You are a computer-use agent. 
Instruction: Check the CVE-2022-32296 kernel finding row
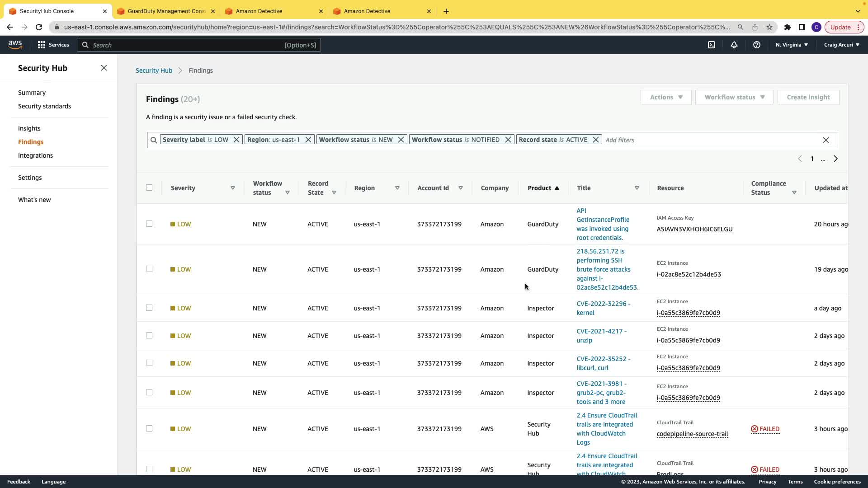[x=149, y=308]
